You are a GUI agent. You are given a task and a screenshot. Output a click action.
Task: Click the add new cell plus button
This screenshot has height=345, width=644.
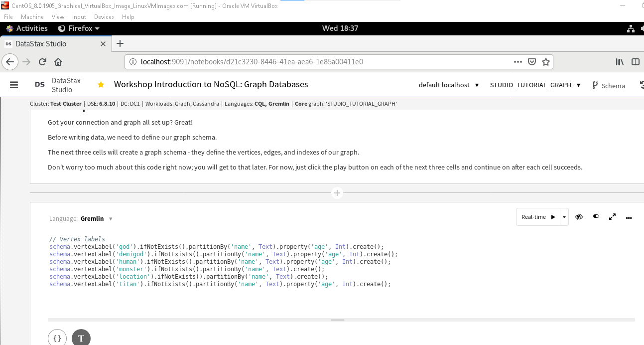337,192
